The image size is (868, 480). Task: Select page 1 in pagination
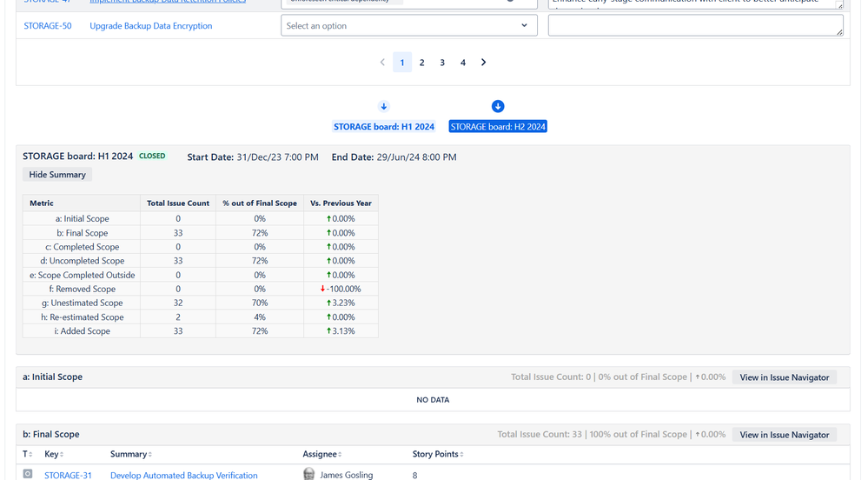click(x=402, y=63)
